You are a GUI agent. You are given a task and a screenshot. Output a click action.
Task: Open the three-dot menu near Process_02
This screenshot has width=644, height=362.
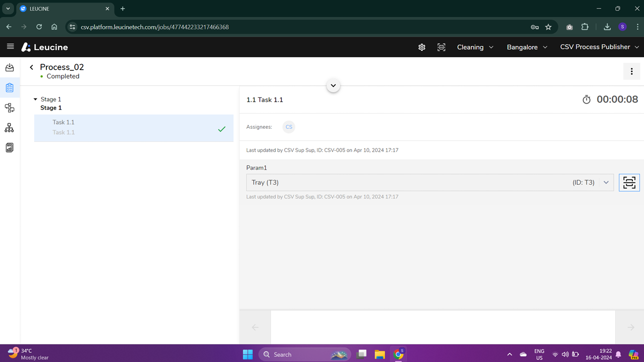(x=631, y=71)
